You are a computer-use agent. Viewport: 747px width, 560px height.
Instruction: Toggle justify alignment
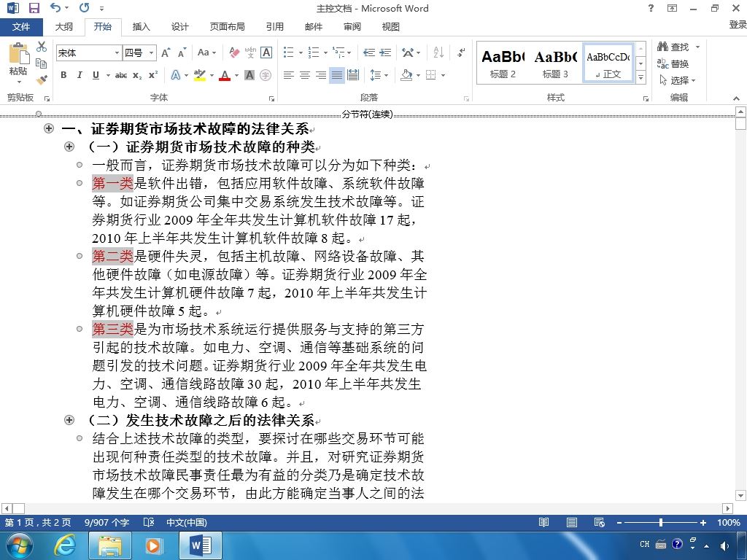tap(337, 75)
